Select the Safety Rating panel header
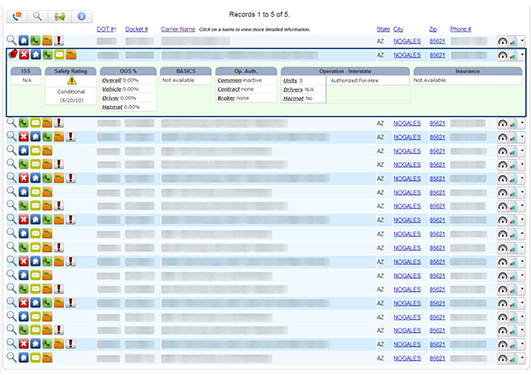The image size is (531, 375). tap(71, 71)
